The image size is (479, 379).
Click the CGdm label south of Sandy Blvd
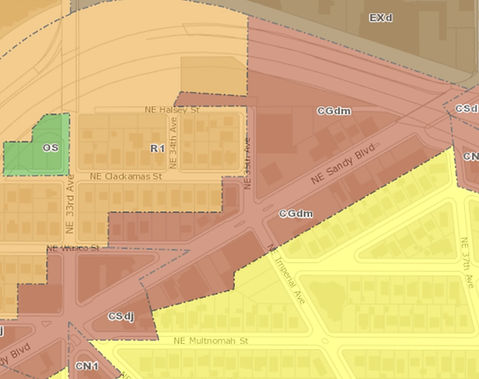(x=296, y=213)
